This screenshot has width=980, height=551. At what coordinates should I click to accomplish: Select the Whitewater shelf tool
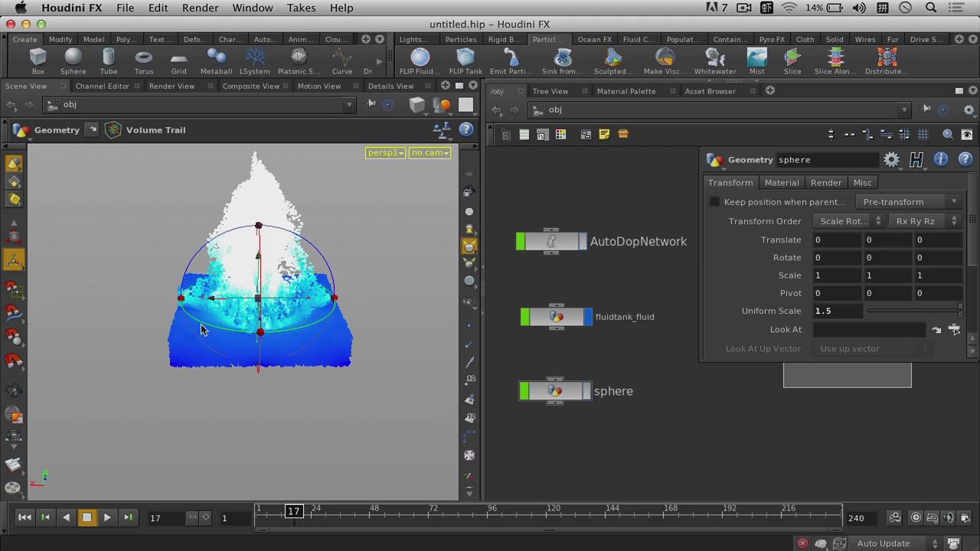(715, 61)
